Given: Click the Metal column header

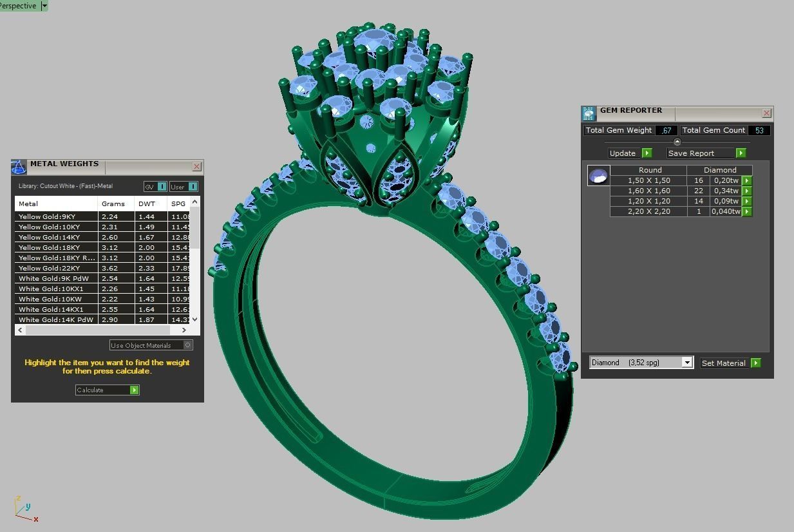Looking at the screenshot, I should [x=57, y=204].
